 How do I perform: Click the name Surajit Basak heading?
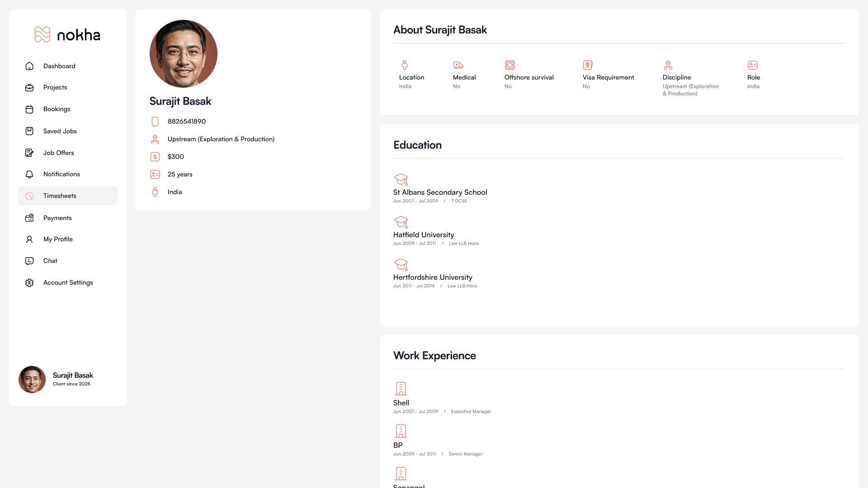180,101
